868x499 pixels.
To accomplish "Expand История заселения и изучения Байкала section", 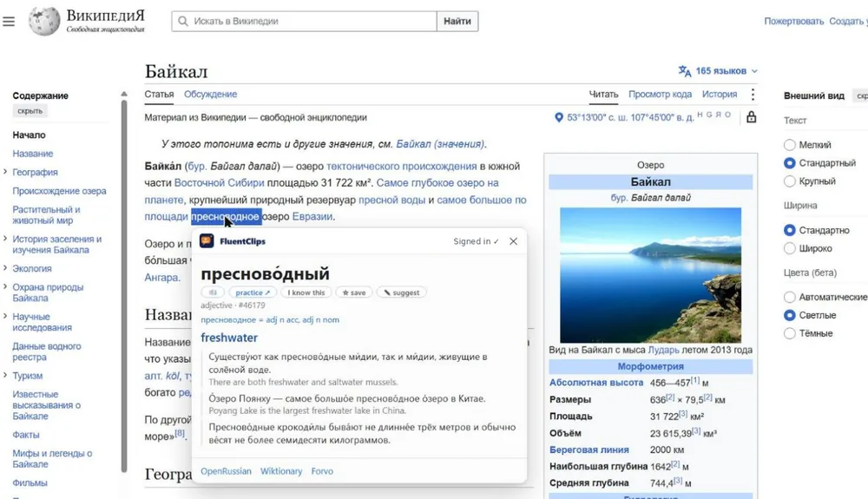I will click(5, 239).
